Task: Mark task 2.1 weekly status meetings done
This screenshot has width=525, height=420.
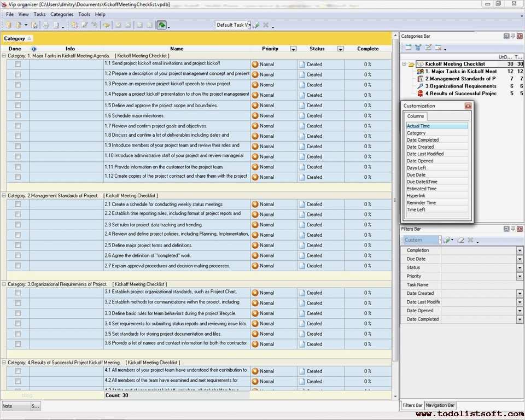Action: tap(17, 204)
